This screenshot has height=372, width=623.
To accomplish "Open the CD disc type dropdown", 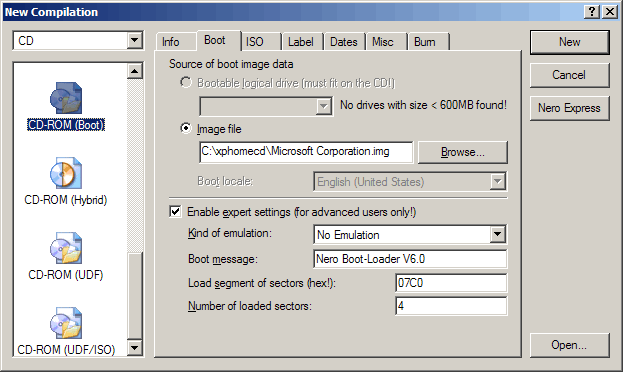I will (135, 40).
